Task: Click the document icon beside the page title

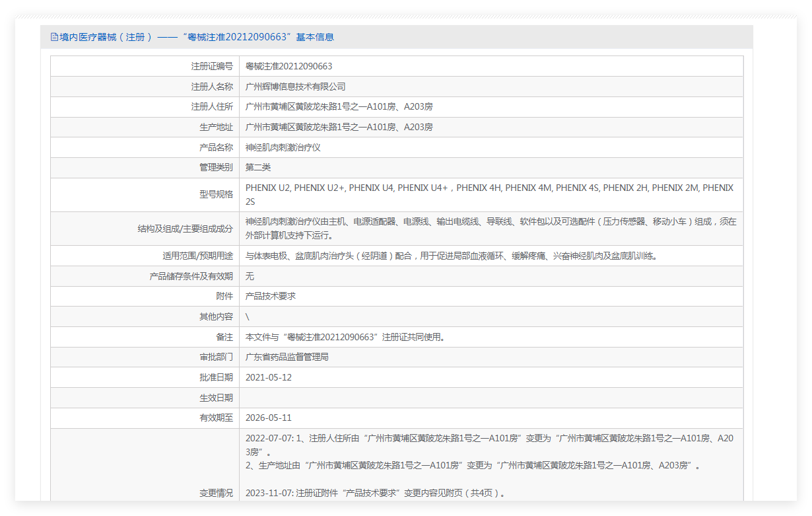Action: pos(55,37)
